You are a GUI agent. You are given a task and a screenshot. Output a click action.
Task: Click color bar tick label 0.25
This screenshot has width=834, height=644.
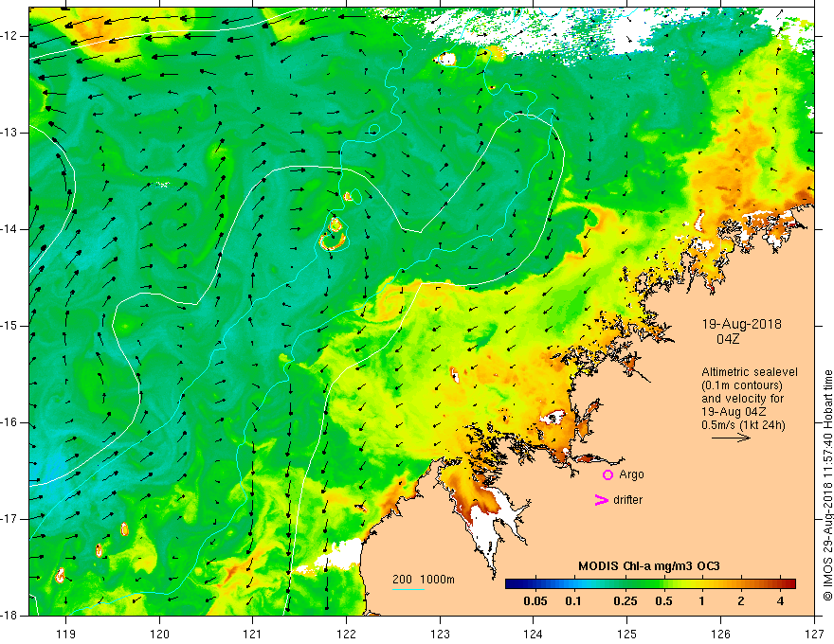click(x=625, y=601)
